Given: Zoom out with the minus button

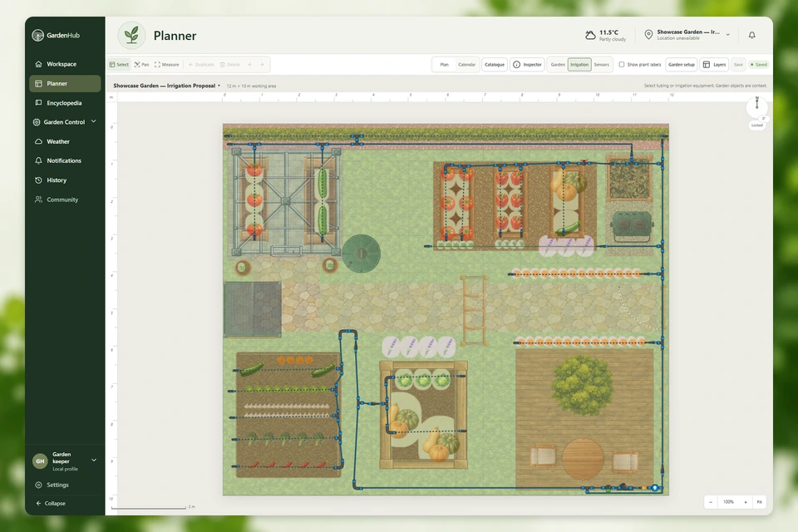Looking at the screenshot, I should pyautogui.click(x=711, y=502).
